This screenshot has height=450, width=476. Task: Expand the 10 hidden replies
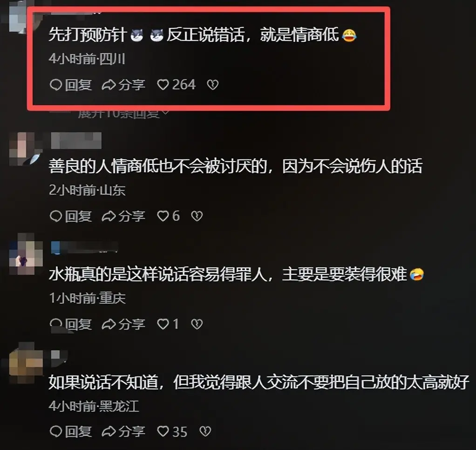click(123, 114)
